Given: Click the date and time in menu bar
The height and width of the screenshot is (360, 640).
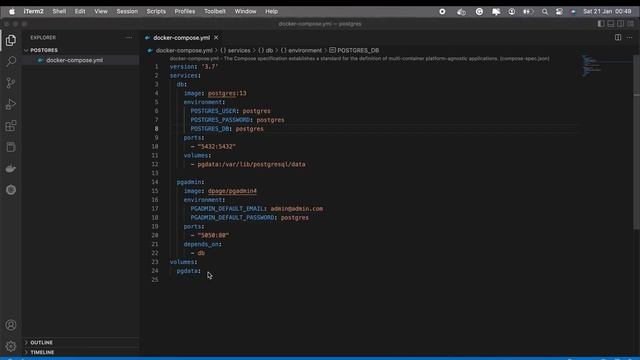Looking at the screenshot, I should click(607, 11).
